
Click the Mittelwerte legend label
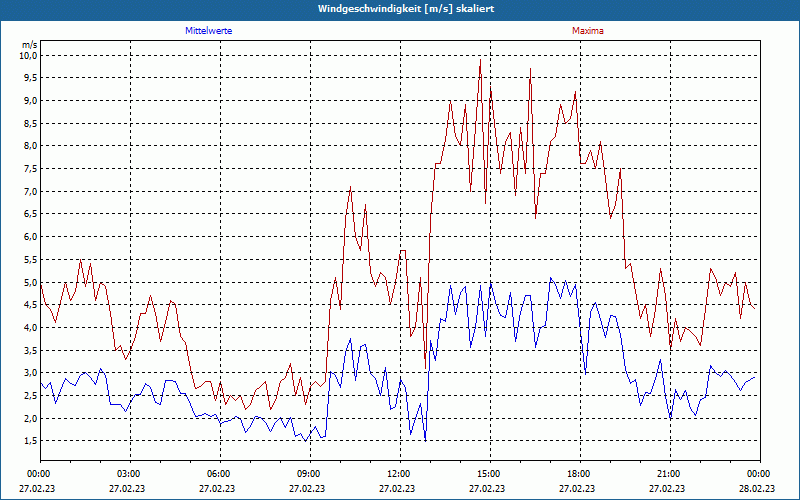click(x=208, y=31)
